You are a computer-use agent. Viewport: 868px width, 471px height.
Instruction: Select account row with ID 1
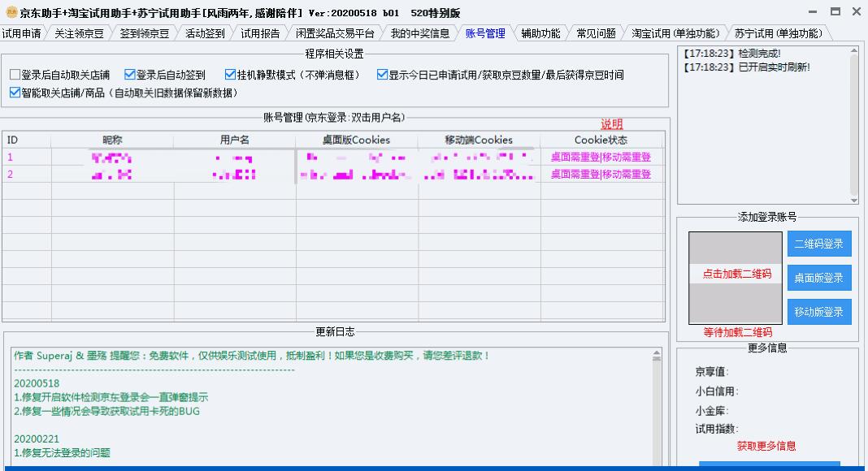(x=332, y=158)
